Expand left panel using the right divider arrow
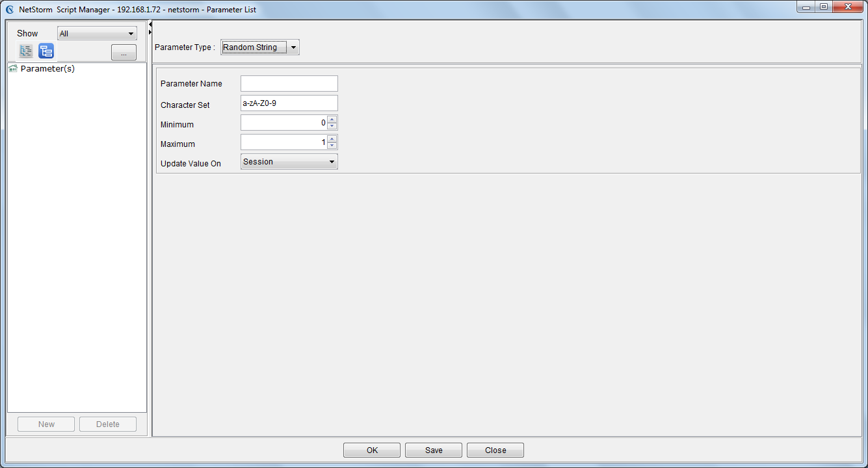Image resolution: width=868 pixels, height=468 pixels. (150, 32)
